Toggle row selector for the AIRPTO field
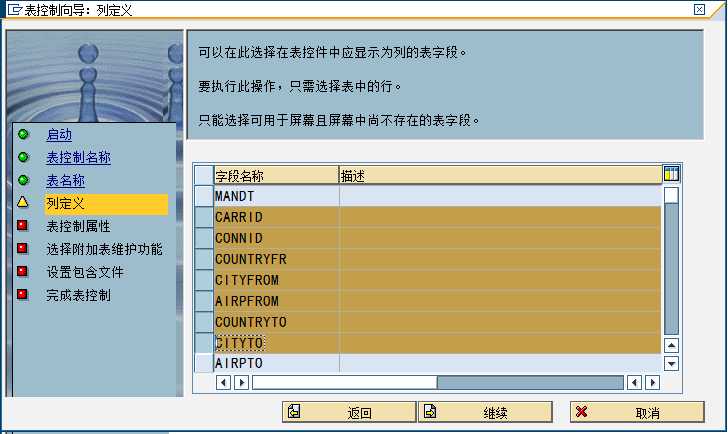Viewport: 728px width, 434px height. [204, 363]
